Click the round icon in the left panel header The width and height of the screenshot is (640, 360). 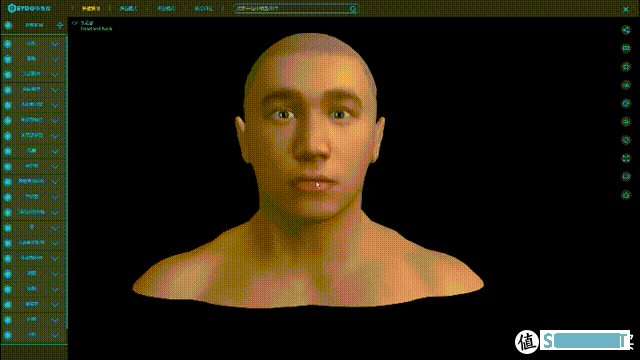(x=8, y=25)
